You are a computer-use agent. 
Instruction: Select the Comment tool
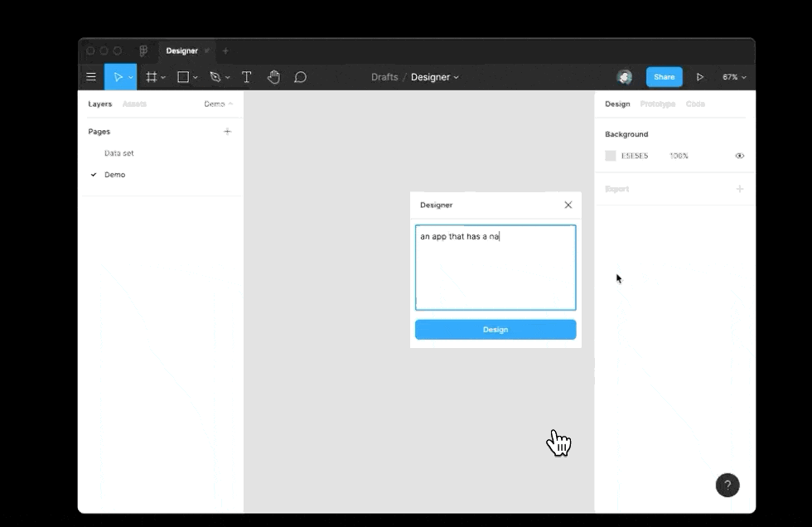coord(300,77)
